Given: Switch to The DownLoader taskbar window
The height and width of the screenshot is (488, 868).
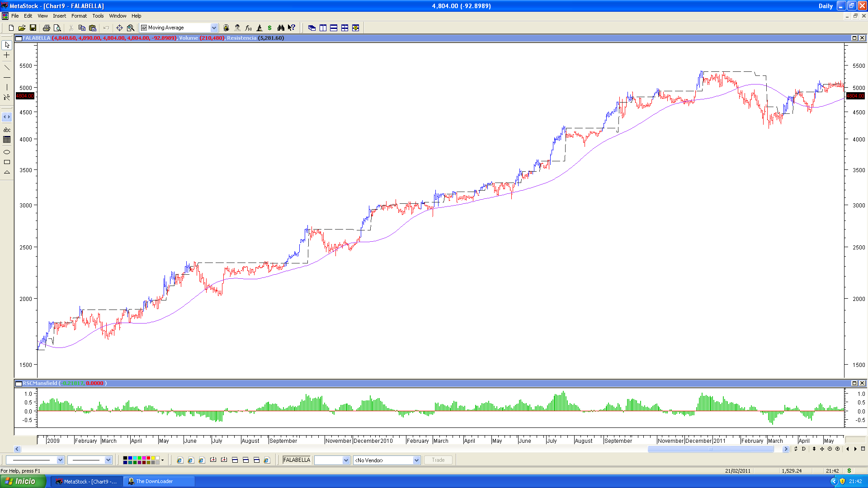Looking at the screenshot, I should 159,481.
